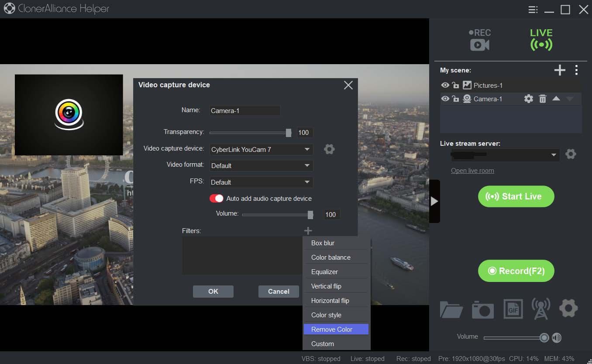Click the ClonerAlliance Helper logo icon
Image resolution: width=592 pixels, height=364 pixels.
(9, 9)
